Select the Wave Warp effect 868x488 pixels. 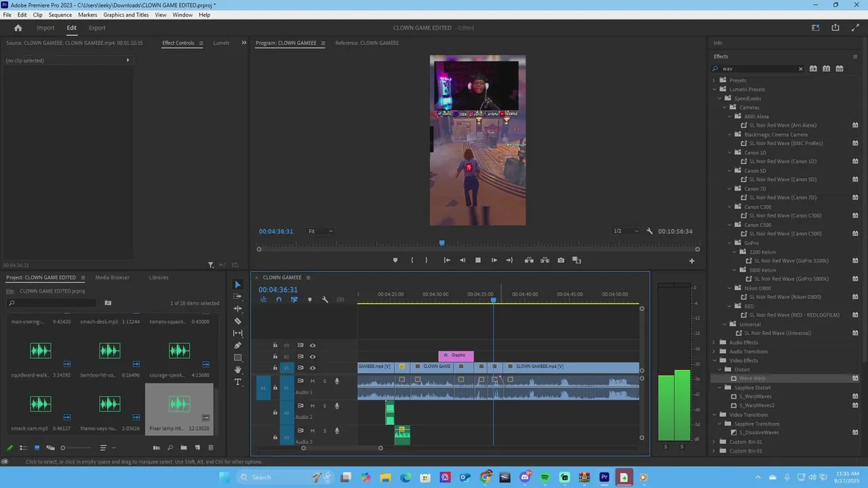(x=752, y=378)
